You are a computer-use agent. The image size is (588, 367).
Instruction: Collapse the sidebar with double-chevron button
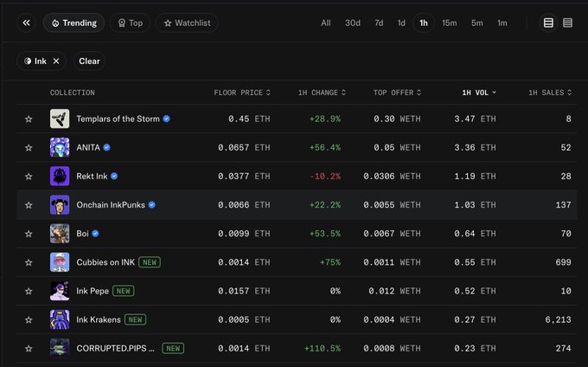[26, 23]
